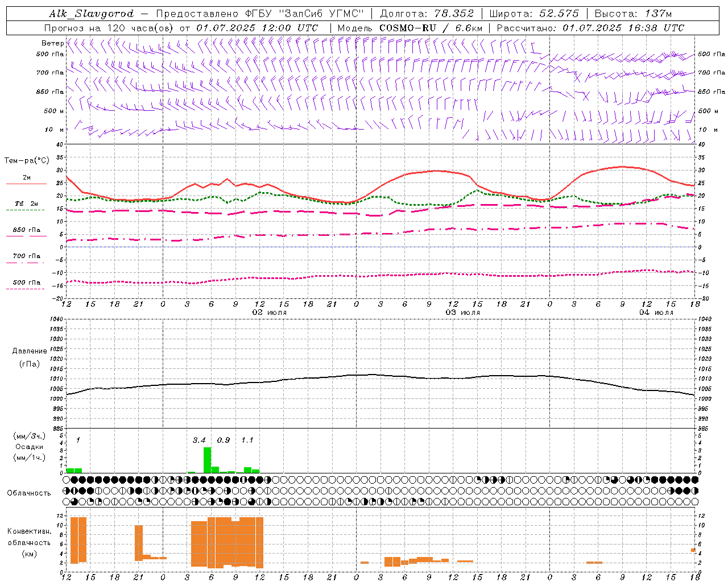Select the elevation text Высота: 137м
The width and height of the screenshot is (728, 582).
click(x=633, y=14)
